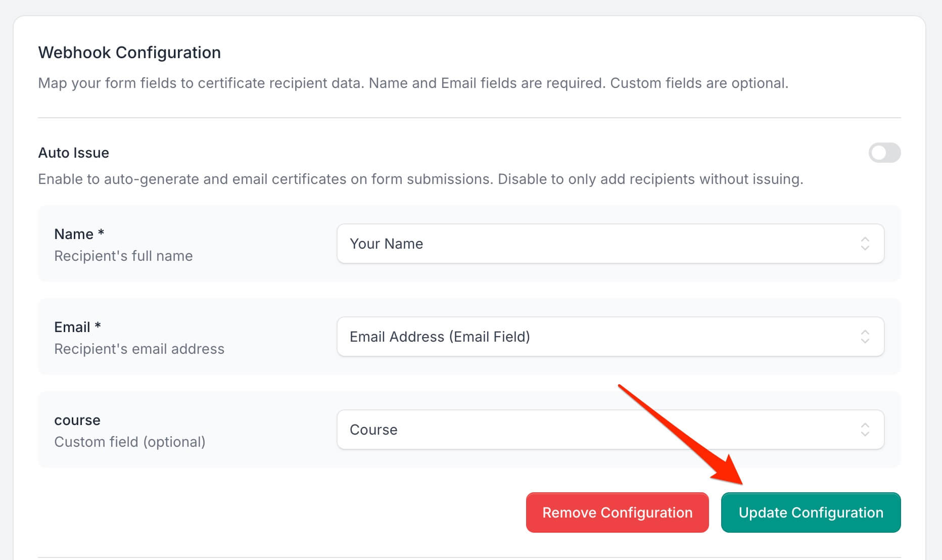Screen dimensions: 942x560
Task: Click the Auto Issue label text
Action: pos(74,153)
